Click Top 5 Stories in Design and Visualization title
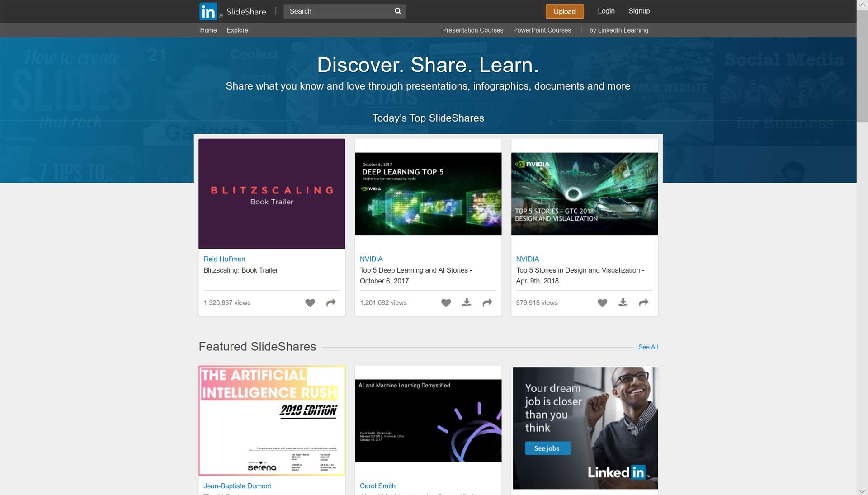 (x=580, y=275)
